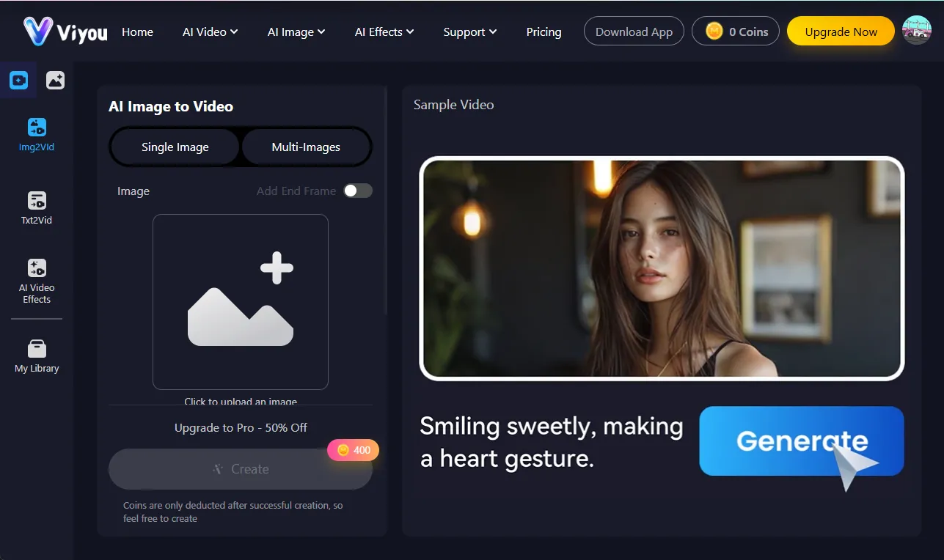Select the Single Image tab
Viewport: 944px width, 560px height.
point(174,147)
